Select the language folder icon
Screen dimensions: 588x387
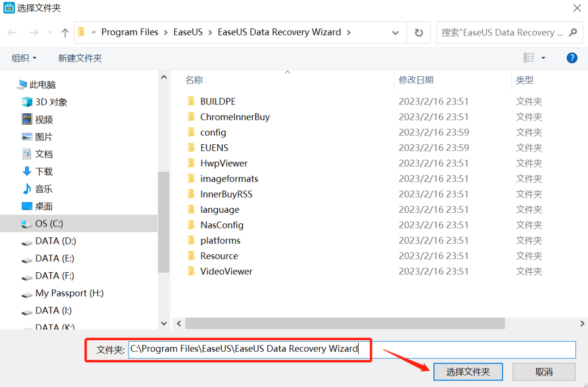[x=191, y=209]
